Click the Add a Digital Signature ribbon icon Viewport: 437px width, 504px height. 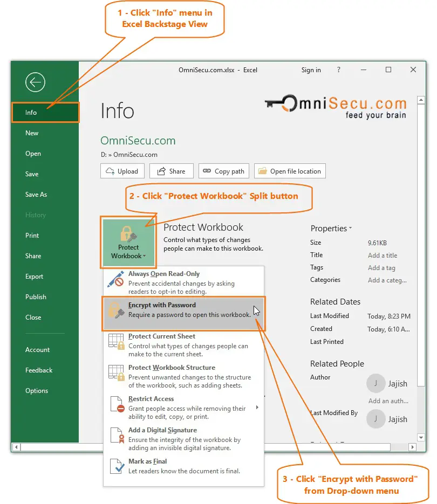point(117,435)
